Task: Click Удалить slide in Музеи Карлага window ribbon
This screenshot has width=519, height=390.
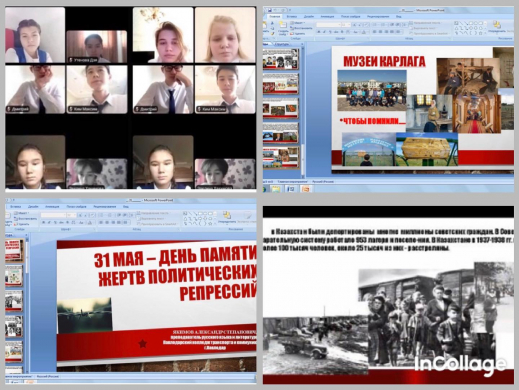Action: coord(298,34)
